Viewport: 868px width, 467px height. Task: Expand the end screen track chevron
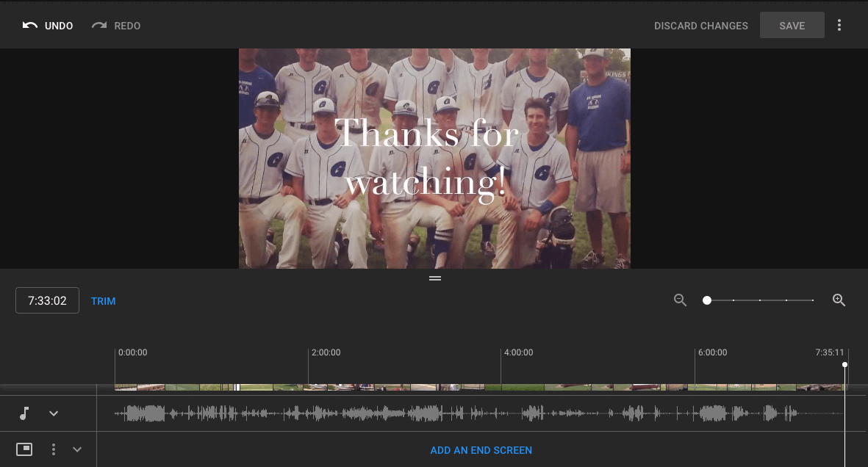tap(77, 449)
